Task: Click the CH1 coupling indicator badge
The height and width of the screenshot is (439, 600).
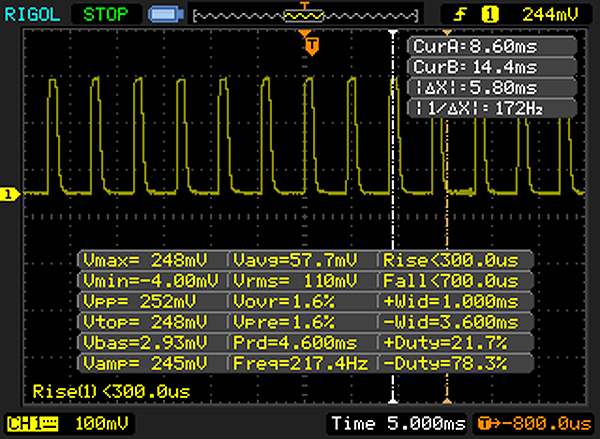Action: point(32,424)
